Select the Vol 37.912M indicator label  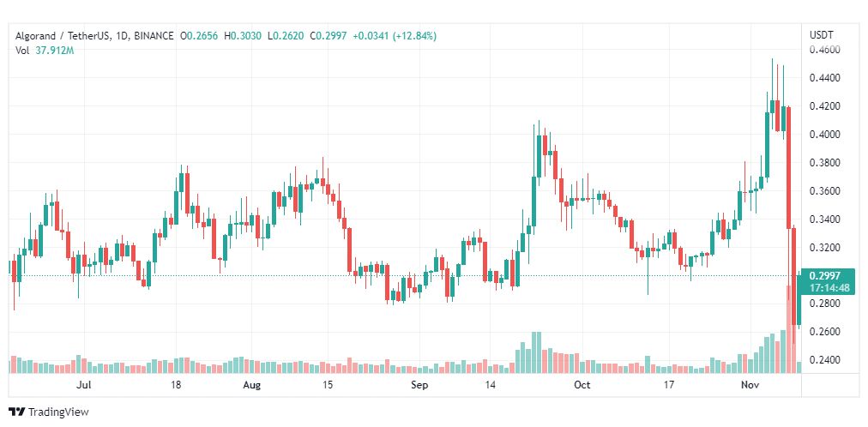click(x=45, y=51)
